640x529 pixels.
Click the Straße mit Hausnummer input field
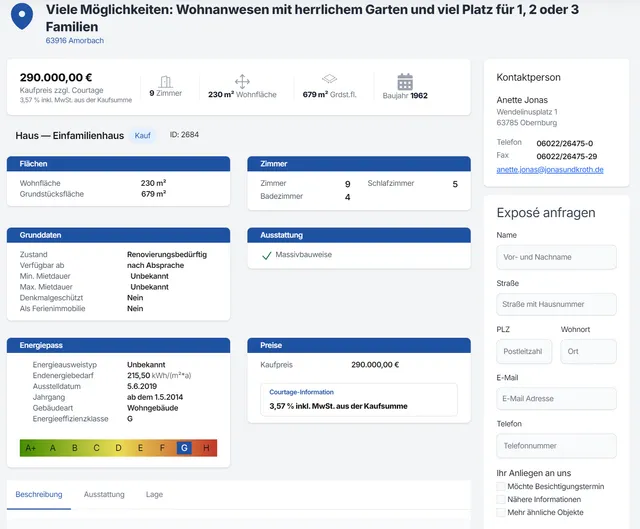click(556, 304)
